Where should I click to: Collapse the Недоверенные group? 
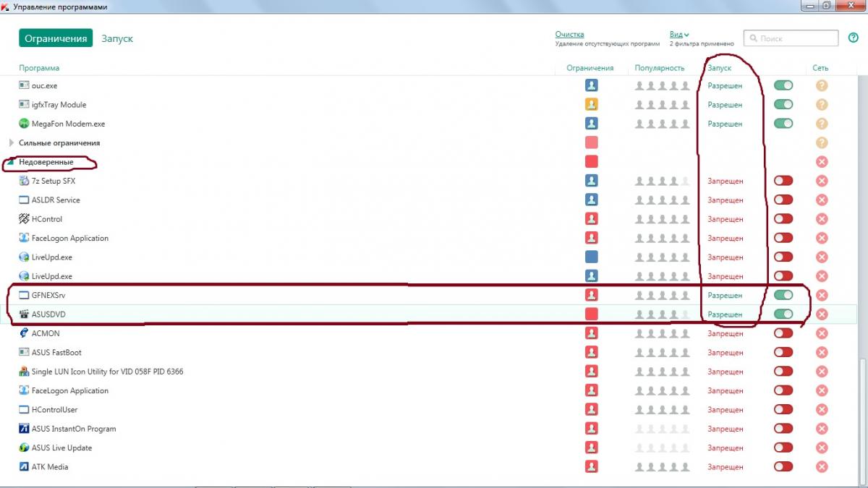(x=12, y=163)
